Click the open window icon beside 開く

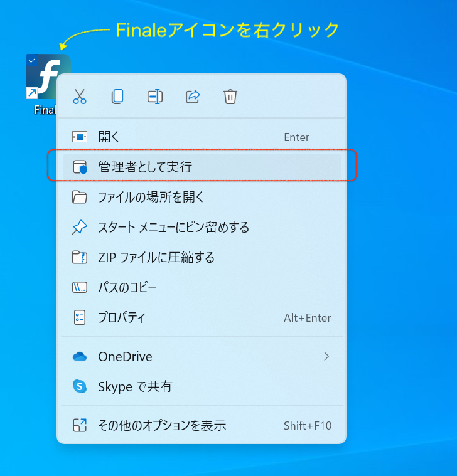tap(80, 137)
